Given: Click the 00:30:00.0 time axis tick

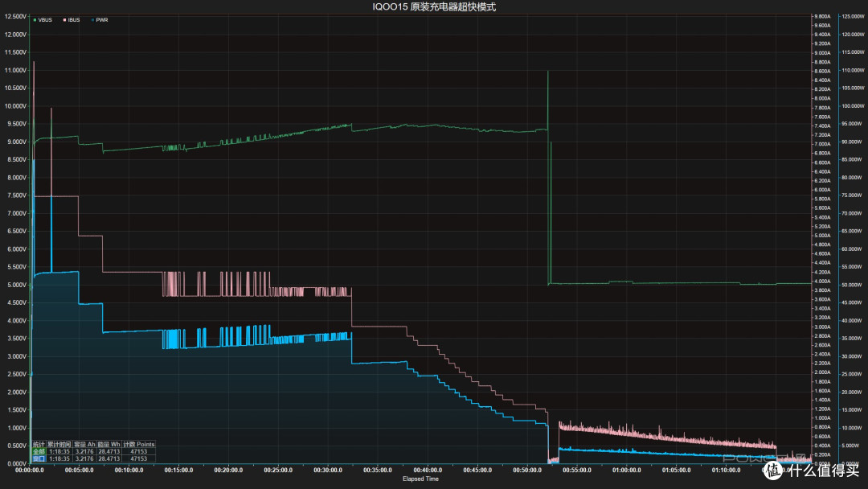Looking at the screenshot, I should tap(328, 471).
